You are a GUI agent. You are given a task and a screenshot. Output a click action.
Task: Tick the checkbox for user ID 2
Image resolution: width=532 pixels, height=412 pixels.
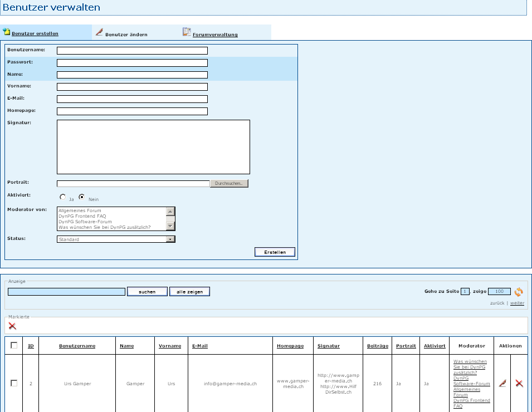[x=14, y=383]
